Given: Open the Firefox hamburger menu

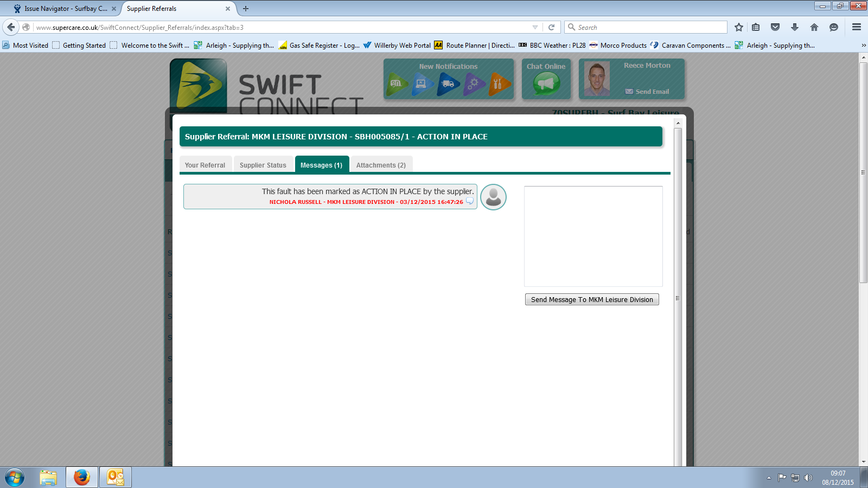Looking at the screenshot, I should pyautogui.click(x=857, y=27).
